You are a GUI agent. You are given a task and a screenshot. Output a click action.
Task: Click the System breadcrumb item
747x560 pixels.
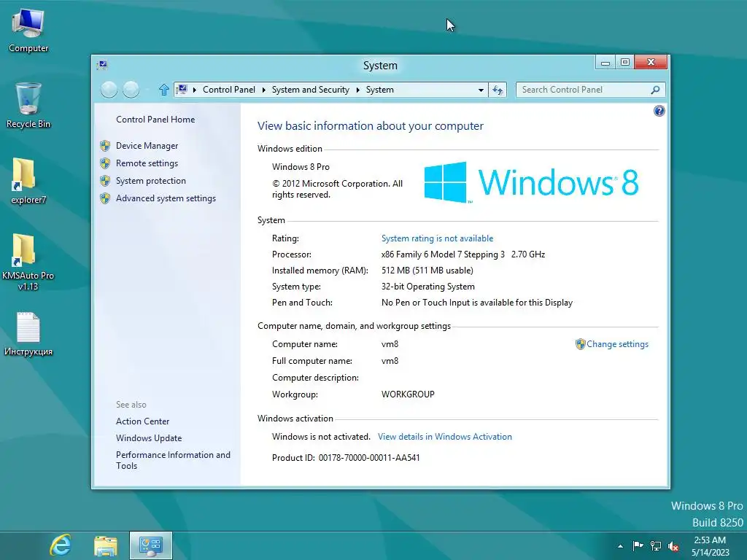(379, 90)
